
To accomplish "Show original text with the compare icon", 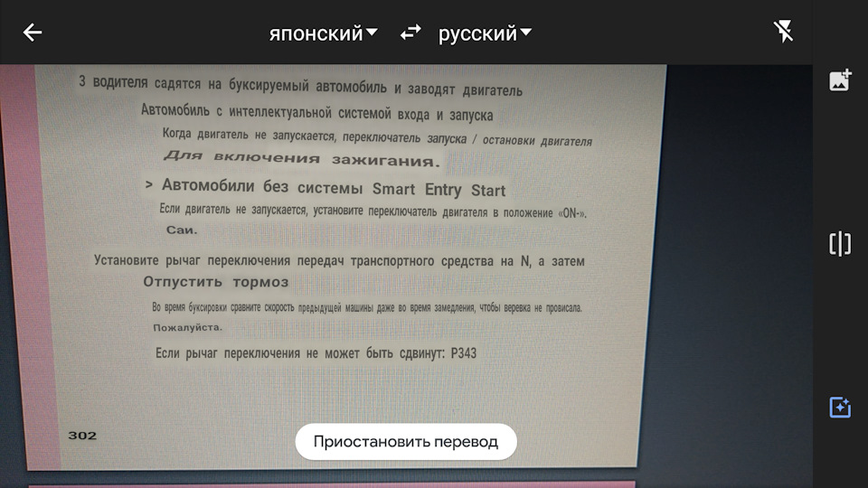I will (840, 244).
